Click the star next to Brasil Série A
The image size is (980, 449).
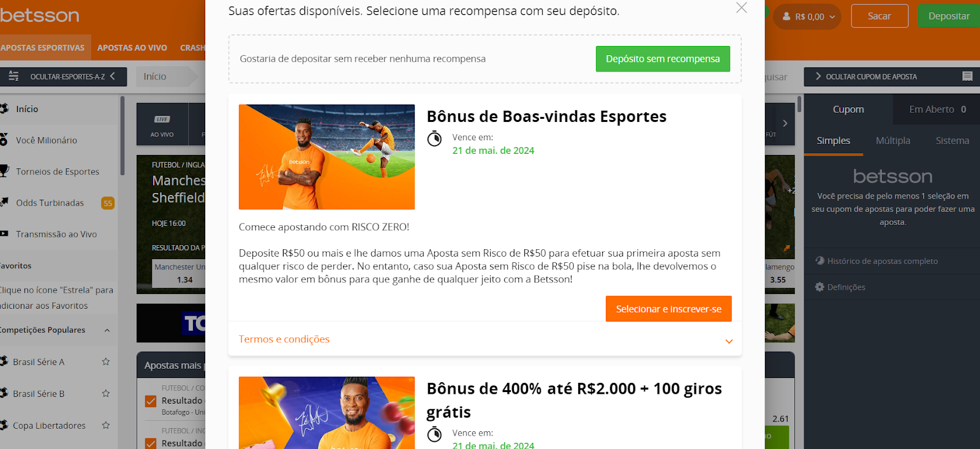tap(106, 361)
